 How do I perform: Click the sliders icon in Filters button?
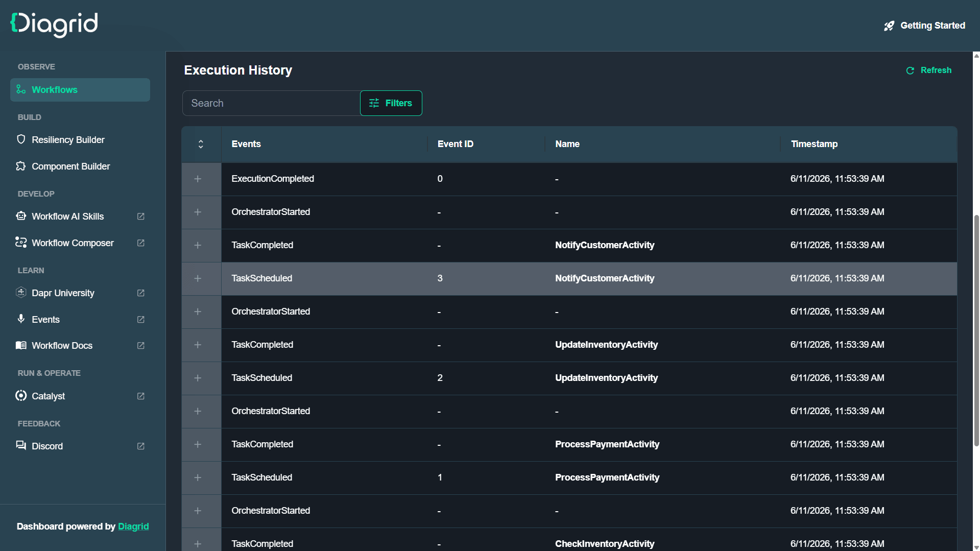(374, 103)
